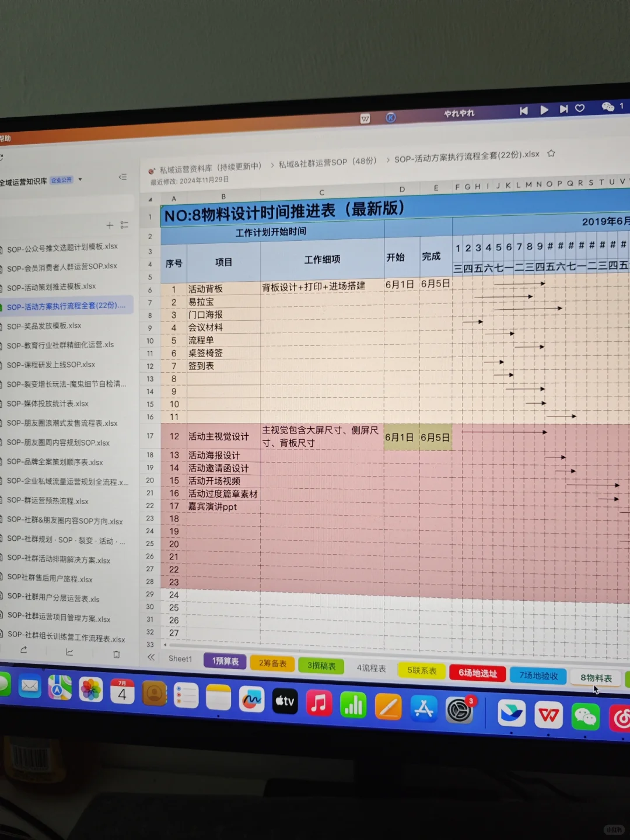Open the 1预算表 sheet tab
This screenshot has width=630, height=840.
tap(224, 661)
